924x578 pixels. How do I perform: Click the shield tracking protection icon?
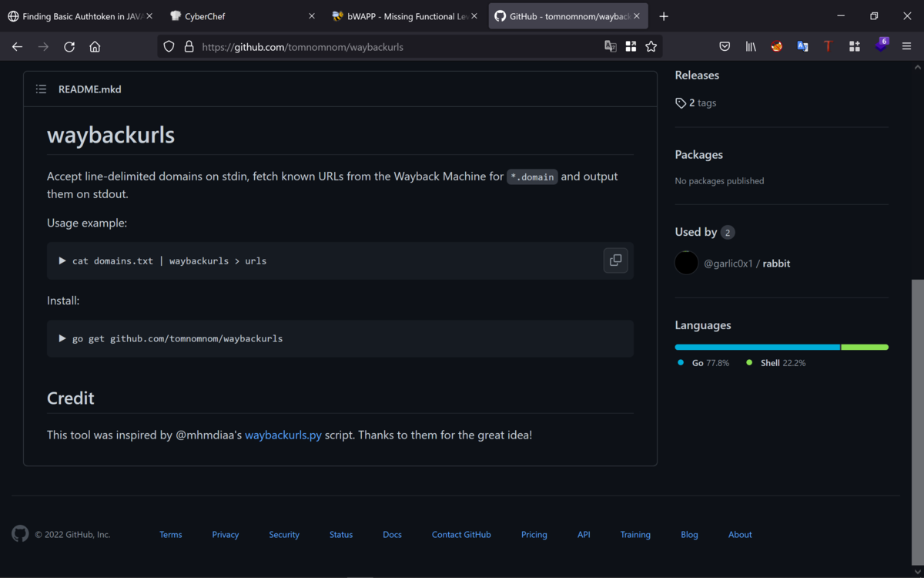[169, 46]
